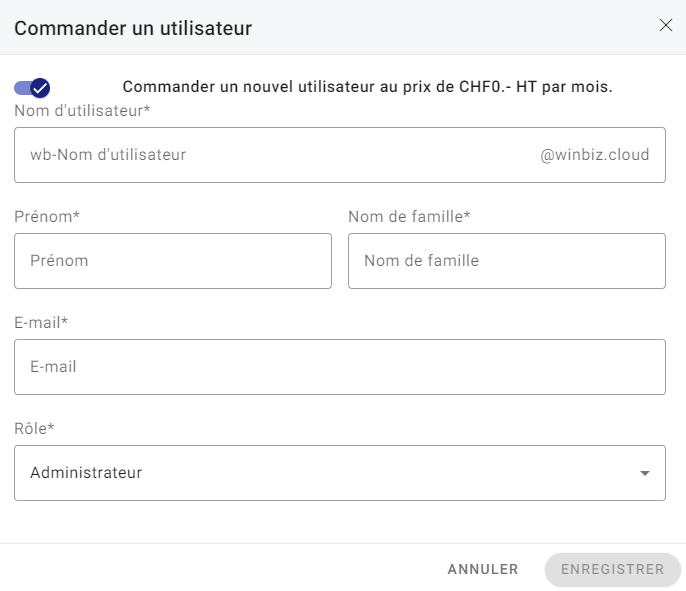Click the Nom d'utilisateur* label
686x591 pixels.
point(82,111)
